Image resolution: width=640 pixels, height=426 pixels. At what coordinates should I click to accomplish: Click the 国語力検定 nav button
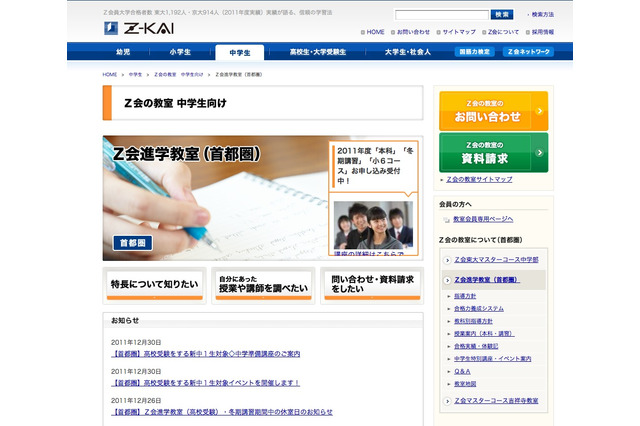click(474, 52)
